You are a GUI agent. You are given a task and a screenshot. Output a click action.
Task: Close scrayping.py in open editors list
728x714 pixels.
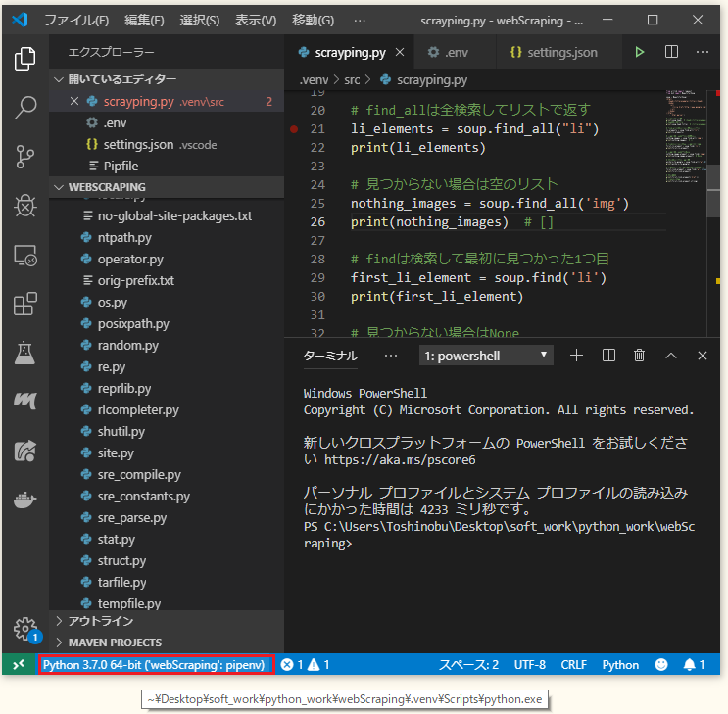[74, 101]
